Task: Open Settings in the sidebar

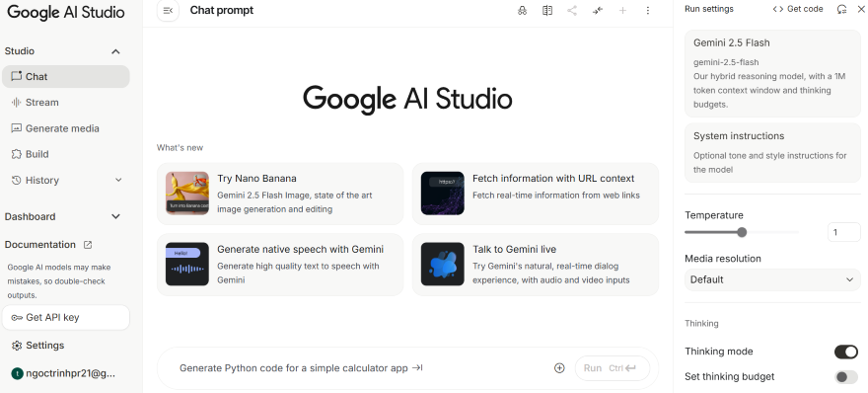Action: point(65,346)
